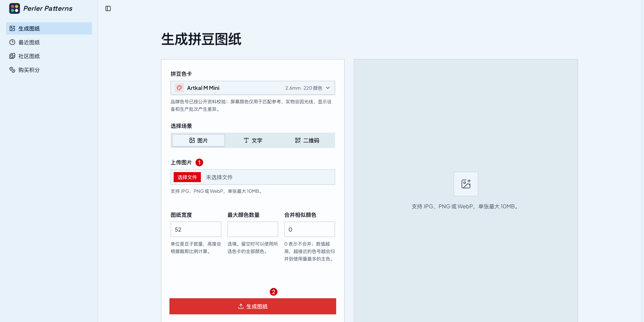Open 购买积分 in the sidebar
Screen dimensions: 644x322
tap(49, 70)
